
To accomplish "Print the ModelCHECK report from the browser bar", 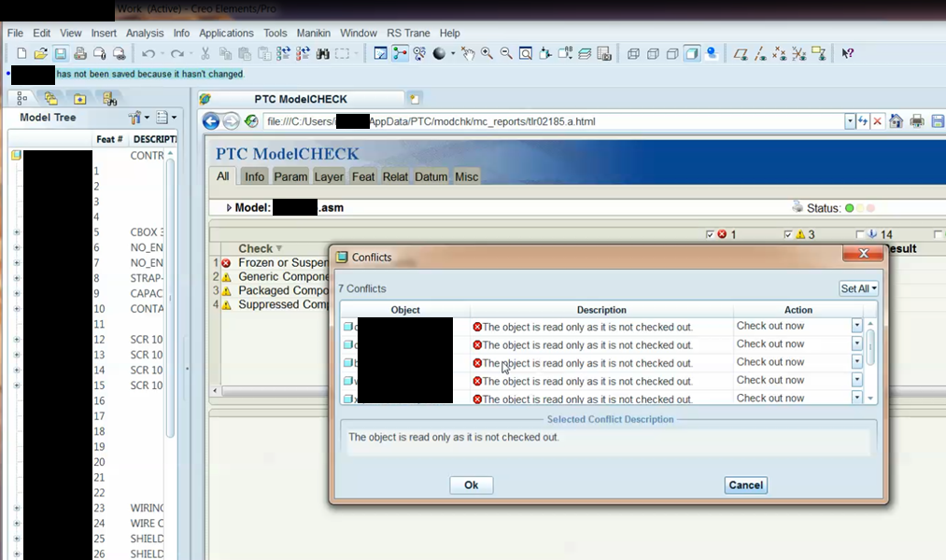I will click(916, 121).
